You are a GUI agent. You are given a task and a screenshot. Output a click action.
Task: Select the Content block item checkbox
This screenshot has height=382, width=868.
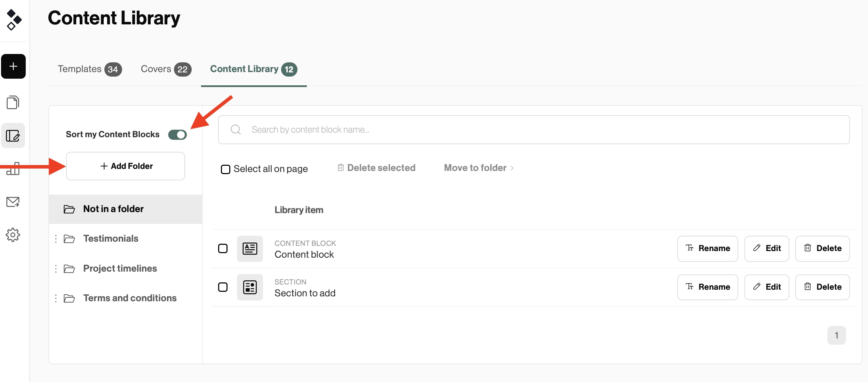point(223,248)
